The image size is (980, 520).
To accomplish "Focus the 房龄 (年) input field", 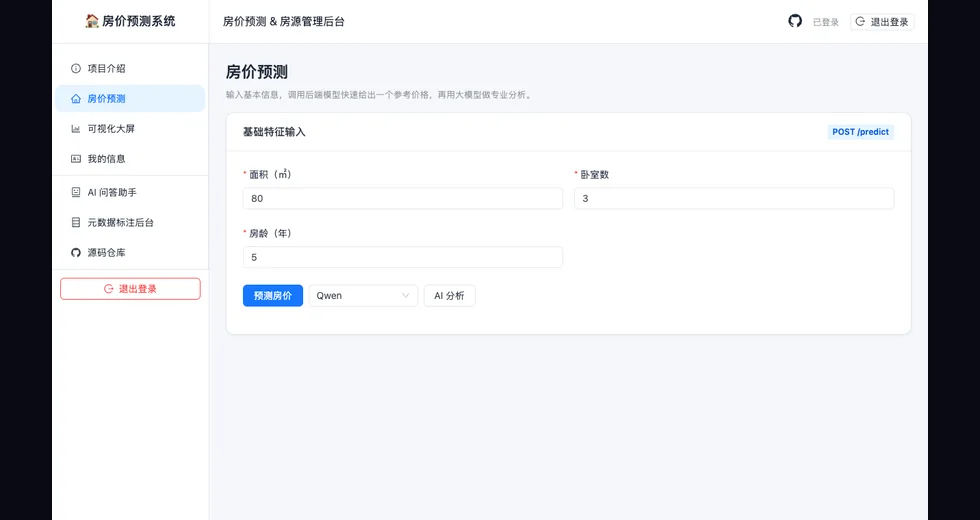I will 402,257.
